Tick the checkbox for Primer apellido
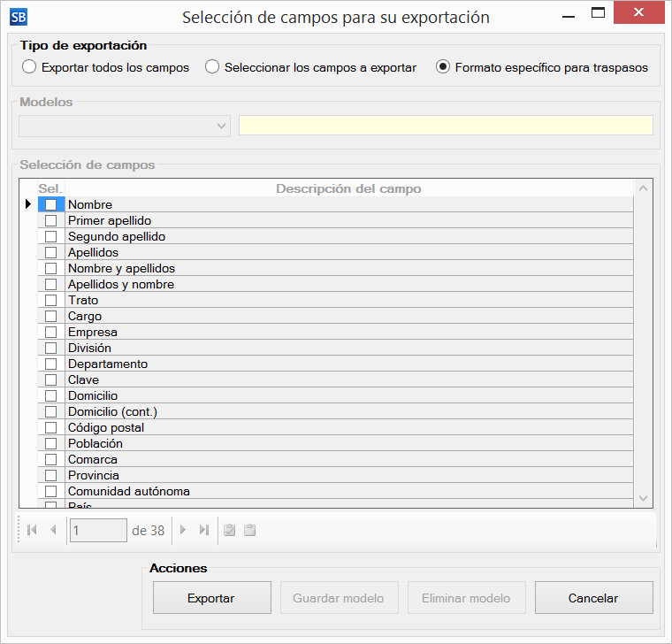The image size is (672, 644). pyautogui.click(x=50, y=221)
